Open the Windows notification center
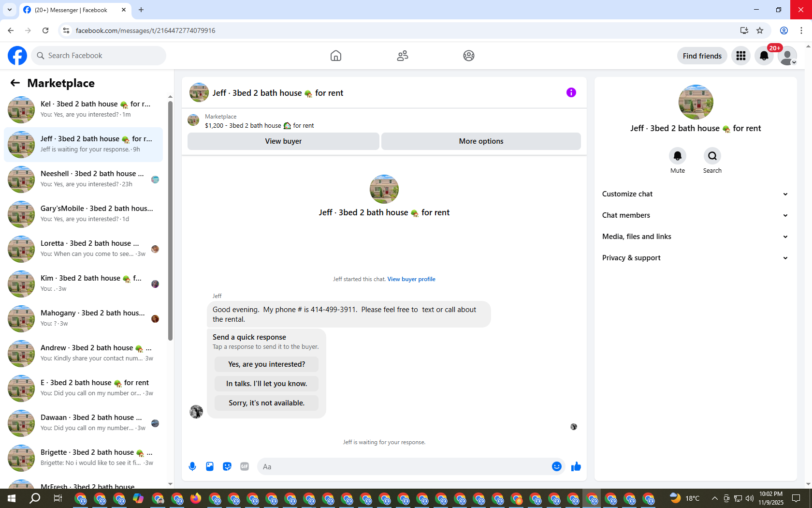 point(797,498)
